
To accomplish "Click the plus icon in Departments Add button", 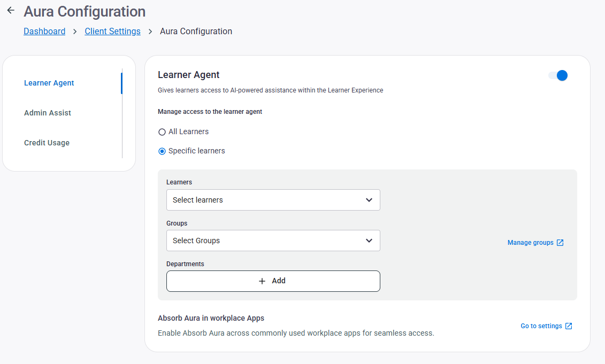I will click(x=262, y=281).
